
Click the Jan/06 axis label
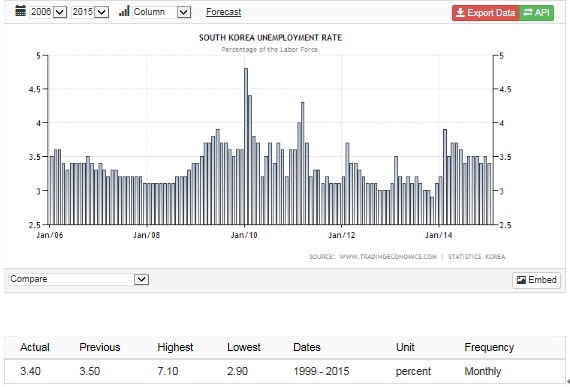pos(50,235)
